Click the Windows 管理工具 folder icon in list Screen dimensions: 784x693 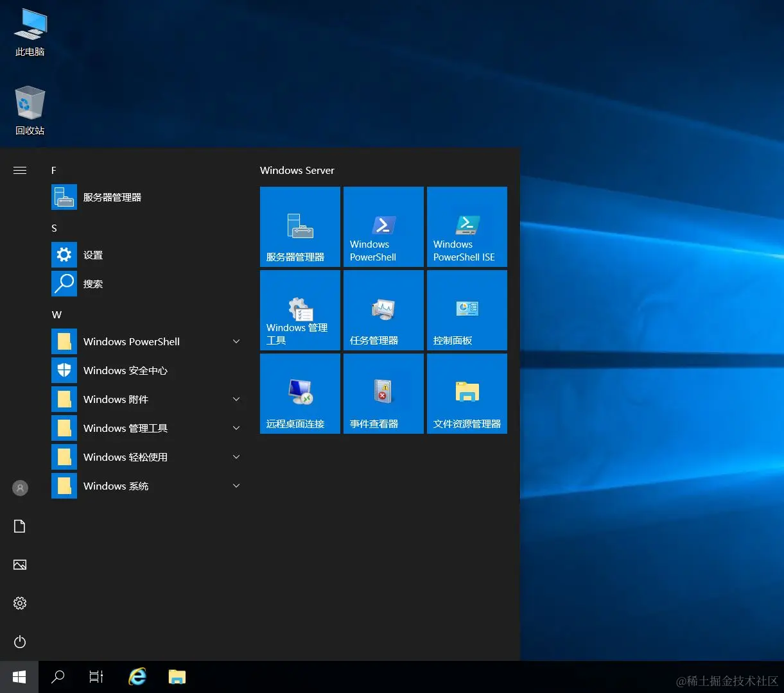coord(64,428)
